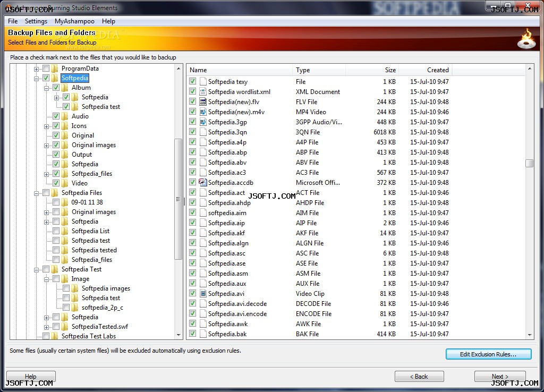The width and height of the screenshot is (544, 392).
Task: Click the Access database icon of Softpedia.accdb
Action: coord(203,182)
